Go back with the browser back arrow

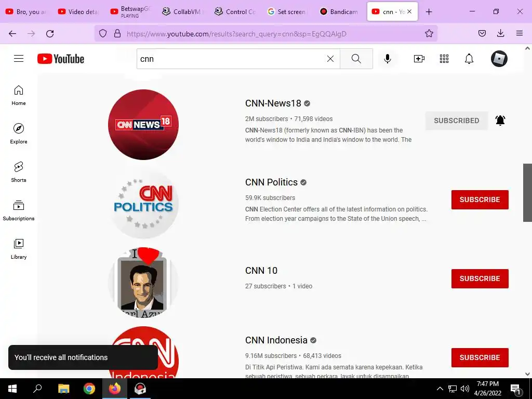point(12,34)
